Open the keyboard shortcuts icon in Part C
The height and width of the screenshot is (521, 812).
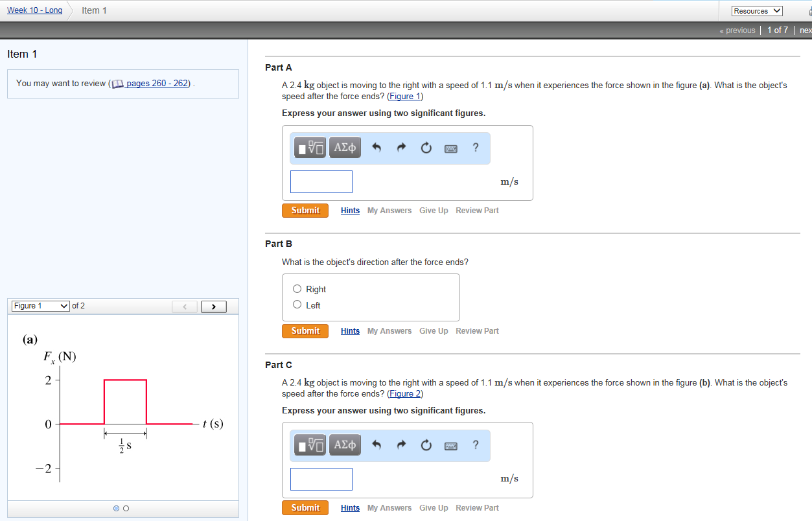pos(450,445)
